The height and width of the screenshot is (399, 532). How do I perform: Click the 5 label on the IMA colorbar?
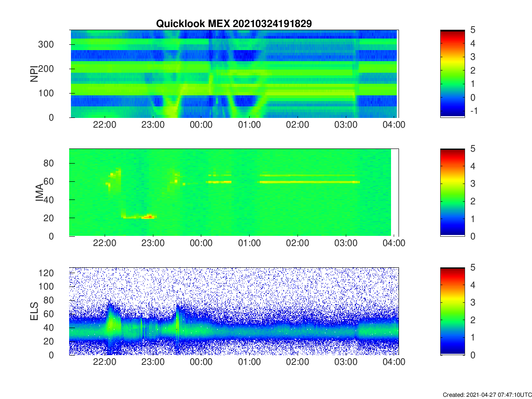473,149
